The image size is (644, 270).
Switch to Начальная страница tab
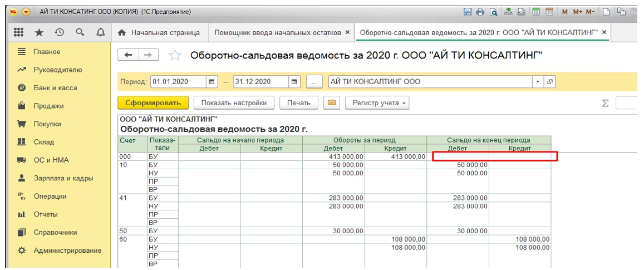point(160,32)
